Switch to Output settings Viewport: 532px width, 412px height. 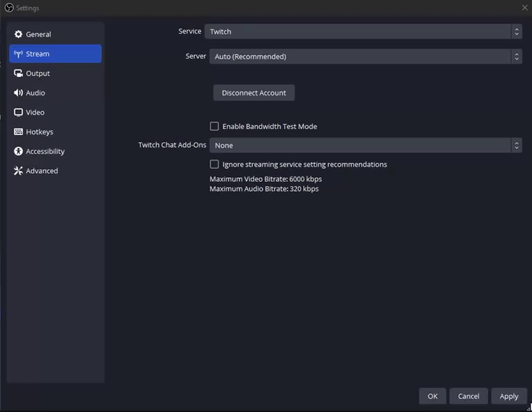coord(55,73)
